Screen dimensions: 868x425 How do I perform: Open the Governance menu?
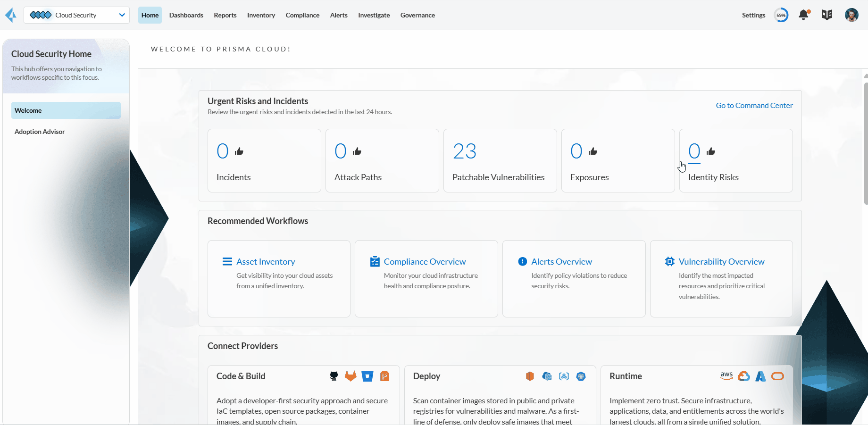(417, 15)
